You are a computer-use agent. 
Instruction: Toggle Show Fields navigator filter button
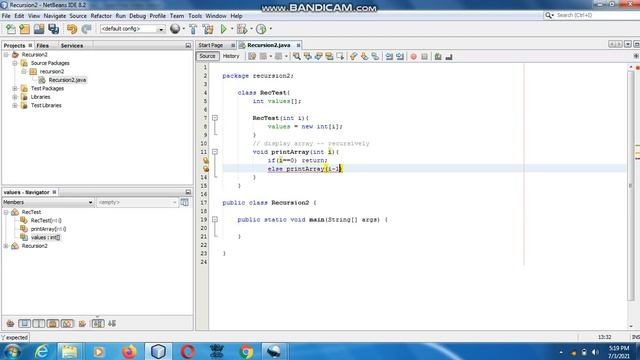coord(24,324)
